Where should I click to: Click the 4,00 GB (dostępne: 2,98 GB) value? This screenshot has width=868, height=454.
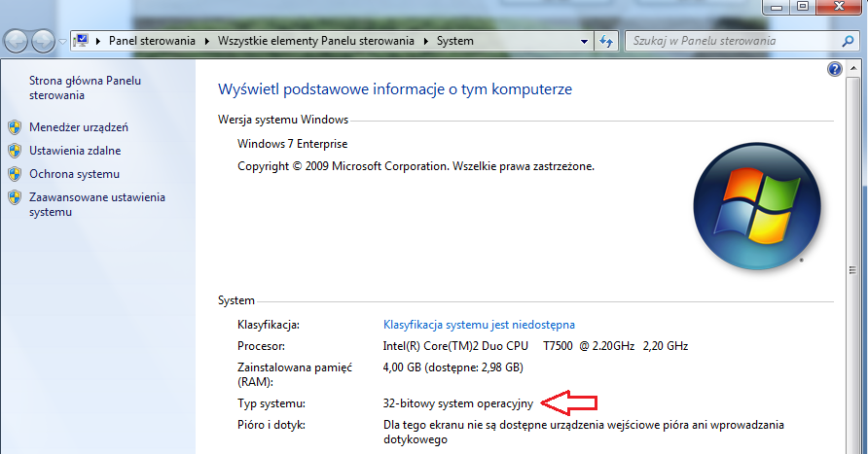click(452, 367)
